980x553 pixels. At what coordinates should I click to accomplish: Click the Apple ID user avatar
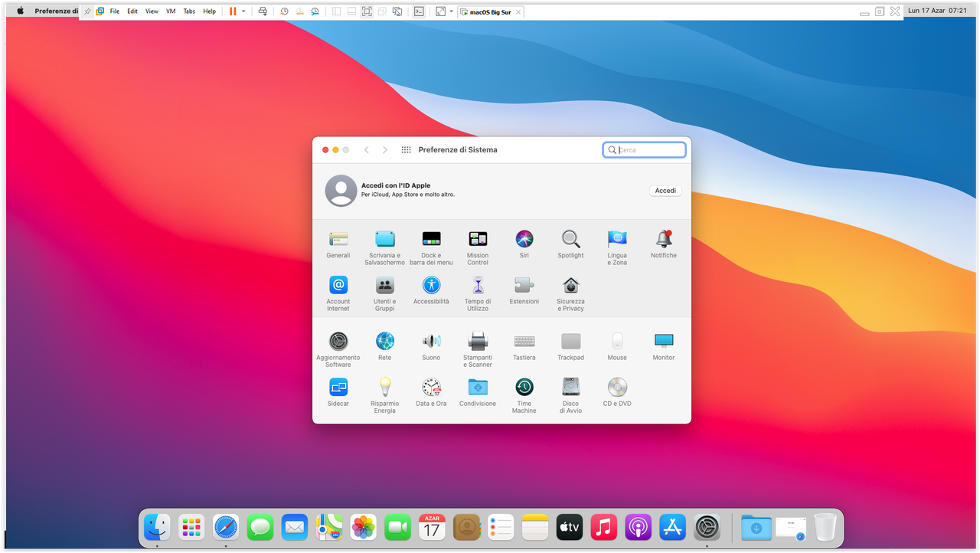(341, 191)
